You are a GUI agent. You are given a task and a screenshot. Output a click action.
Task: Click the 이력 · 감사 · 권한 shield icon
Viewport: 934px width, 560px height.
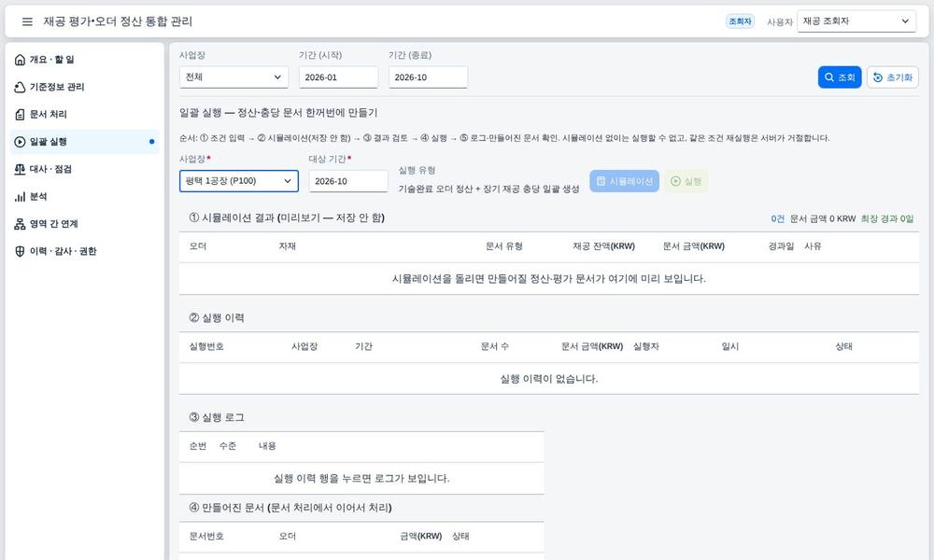pos(20,251)
